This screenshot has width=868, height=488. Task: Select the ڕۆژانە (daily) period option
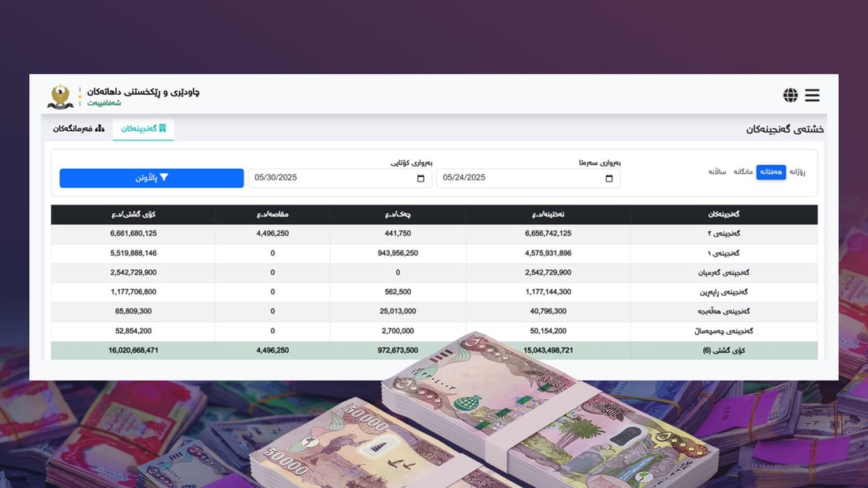(x=797, y=172)
